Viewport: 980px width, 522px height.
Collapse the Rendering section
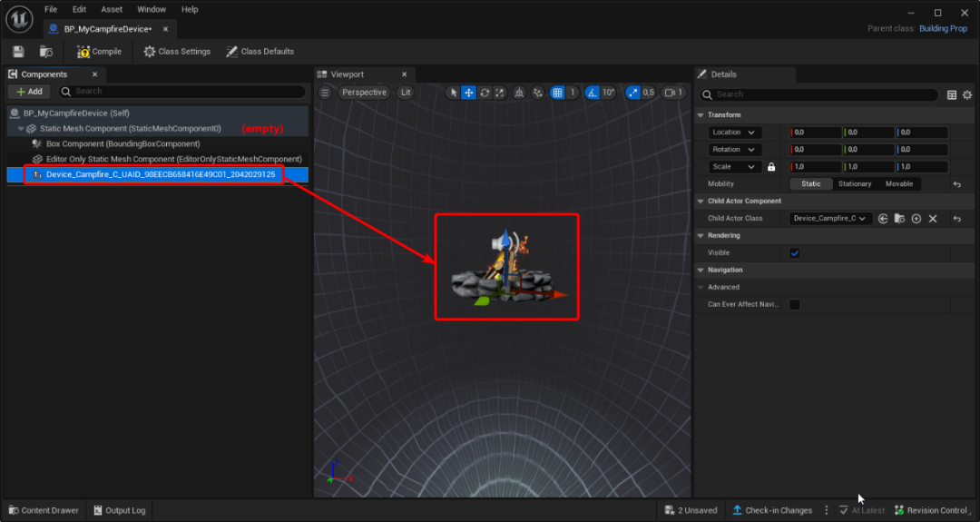[701, 236]
